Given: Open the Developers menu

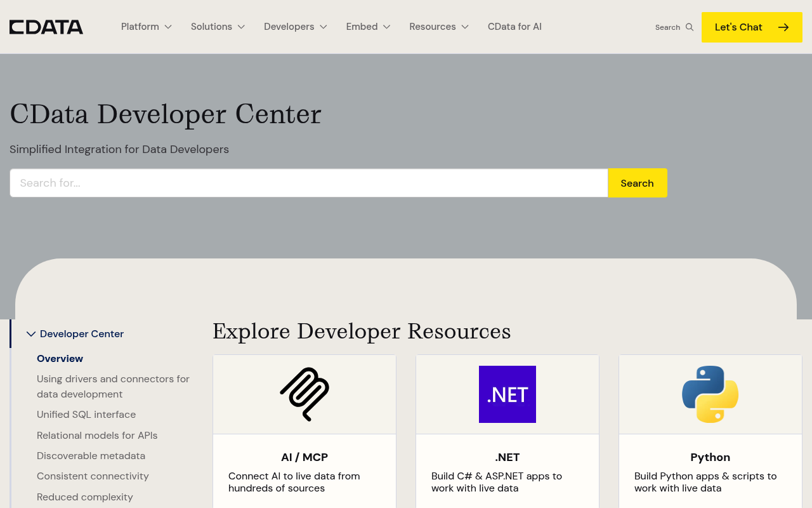Looking at the screenshot, I should [x=289, y=27].
